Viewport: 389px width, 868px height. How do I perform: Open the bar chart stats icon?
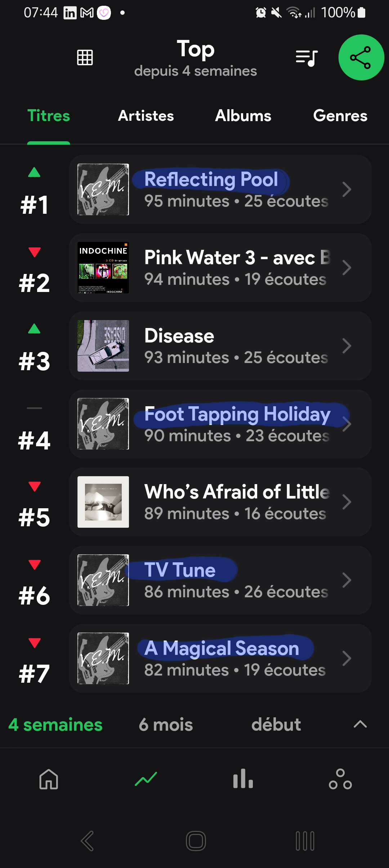[x=243, y=779]
